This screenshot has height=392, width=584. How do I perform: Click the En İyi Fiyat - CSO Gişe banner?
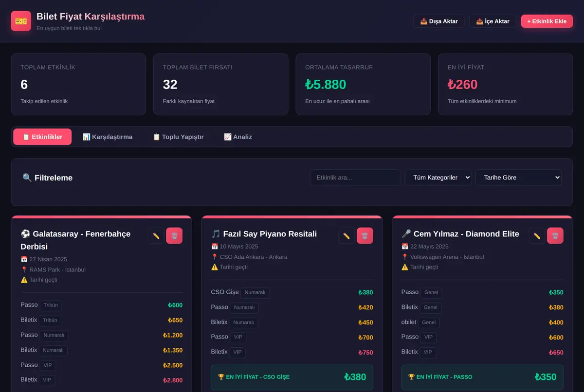coord(292,377)
